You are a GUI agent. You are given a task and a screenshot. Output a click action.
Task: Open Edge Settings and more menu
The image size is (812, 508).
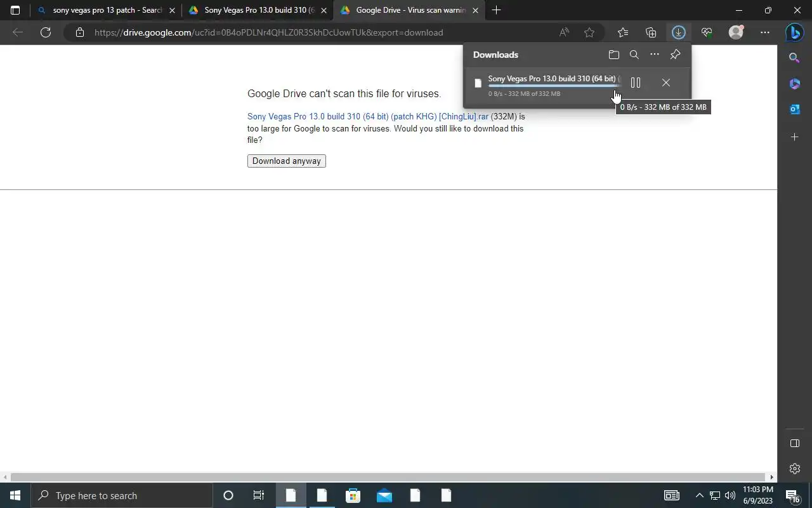[765, 32]
